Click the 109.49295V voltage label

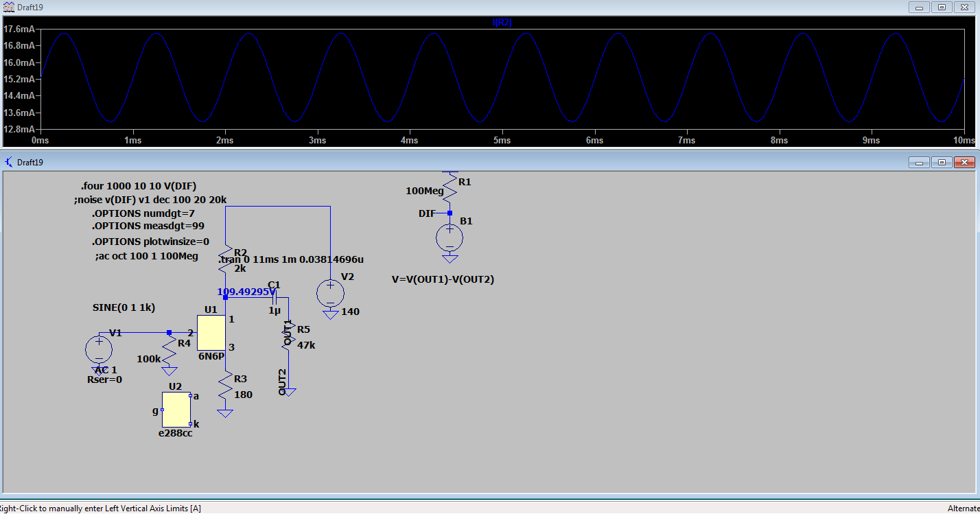pyautogui.click(x=246, y=292)
